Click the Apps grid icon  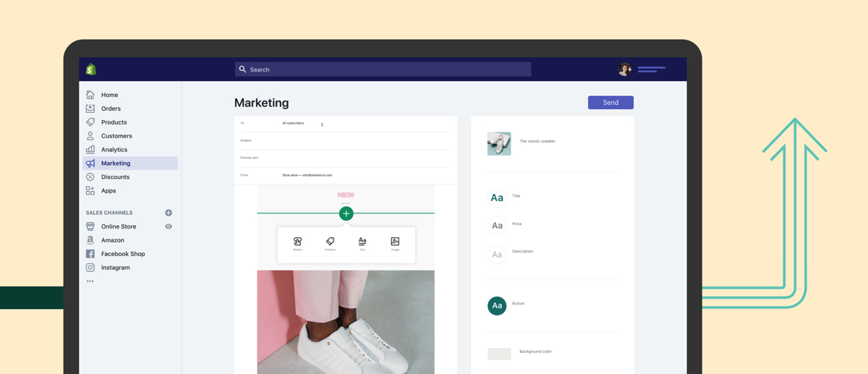[90, 191]
